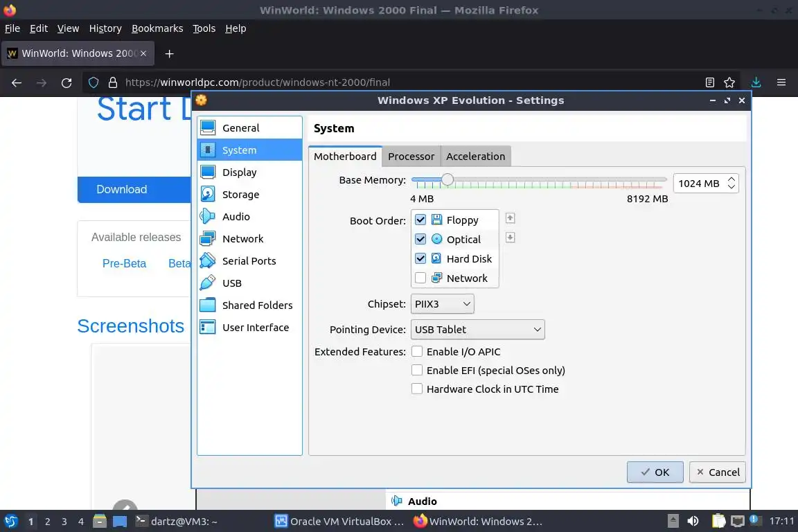This screenshot has width=798, height=532.
Task: Switch to the Acceleration tab
Action: (476, 157)
